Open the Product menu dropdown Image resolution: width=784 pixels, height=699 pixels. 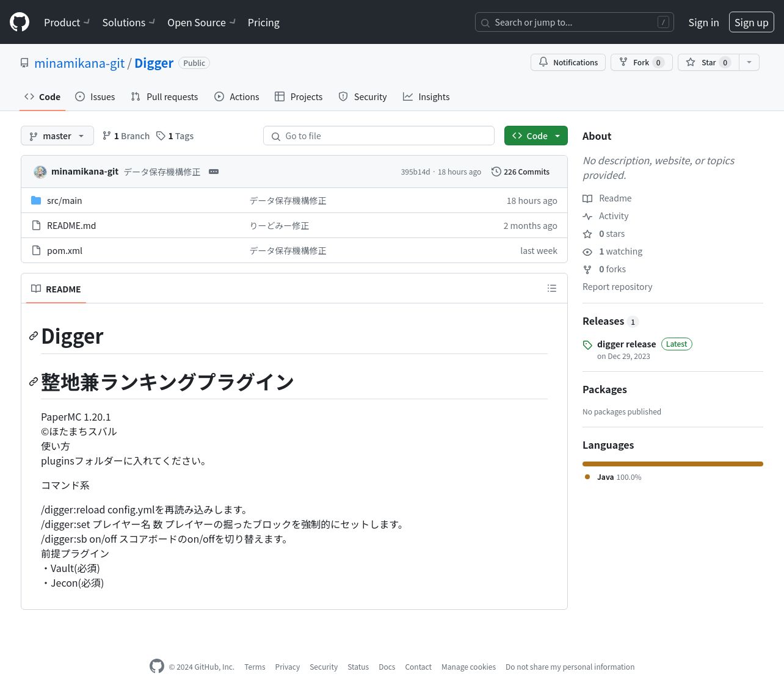[67, 22]
